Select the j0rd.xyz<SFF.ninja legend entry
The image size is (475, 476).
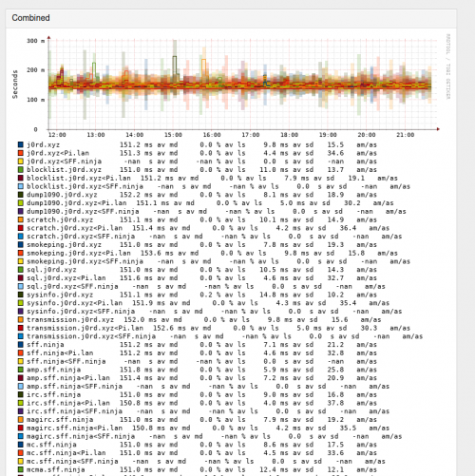point(64,162)
